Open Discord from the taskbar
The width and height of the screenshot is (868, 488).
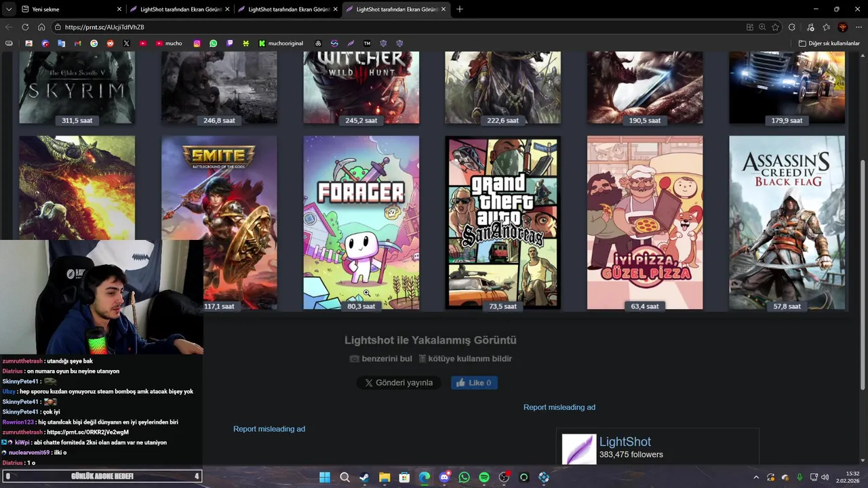tap(444, 477)
